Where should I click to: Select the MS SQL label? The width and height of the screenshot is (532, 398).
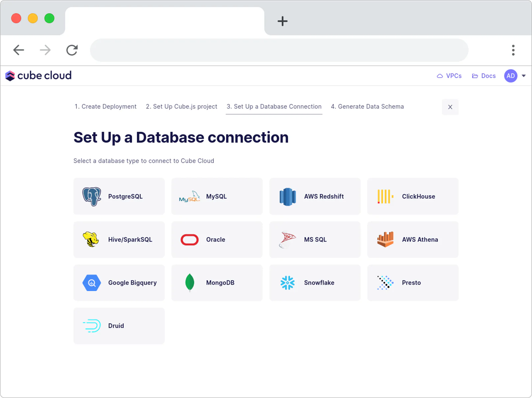tap(315, 240)
